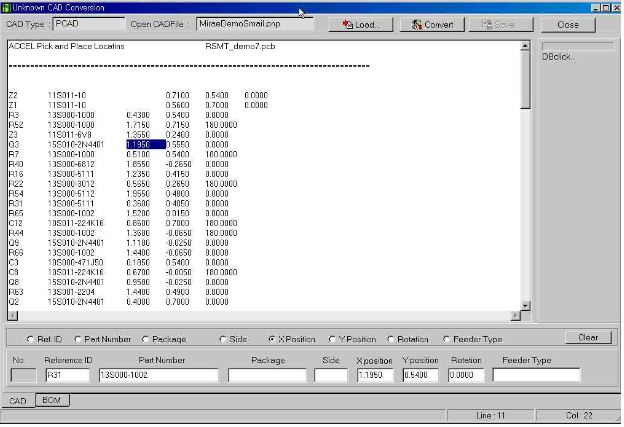Click value 1.5200 in row R65
The height and width of the screenshot is (427, 624).
pyautogui.click(x=138, y=213)
